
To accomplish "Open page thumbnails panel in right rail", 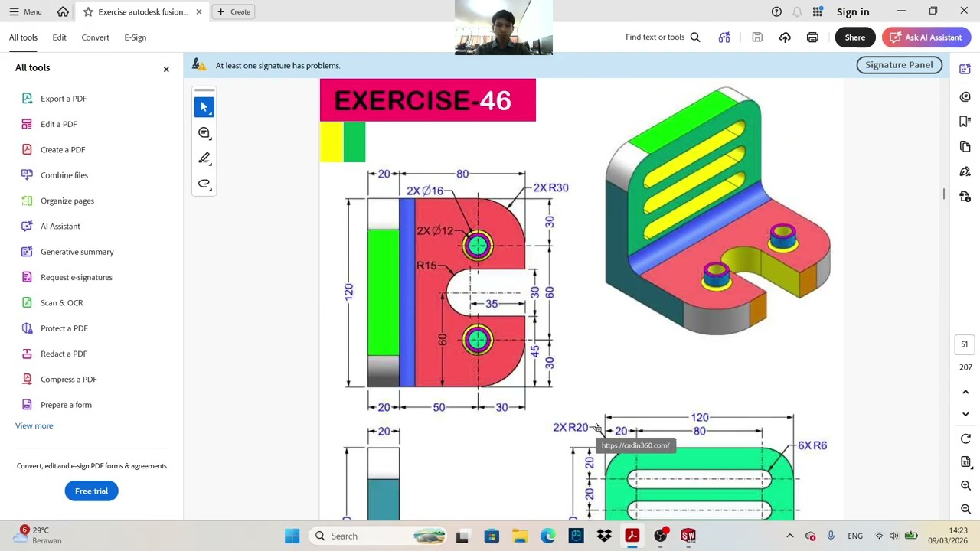I will [965, 146].
